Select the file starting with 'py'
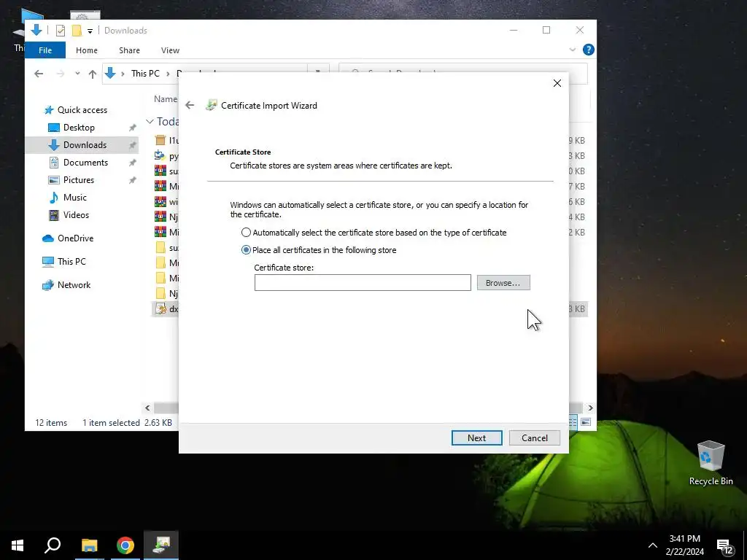 pyautogui.click(x=166, y=156)
